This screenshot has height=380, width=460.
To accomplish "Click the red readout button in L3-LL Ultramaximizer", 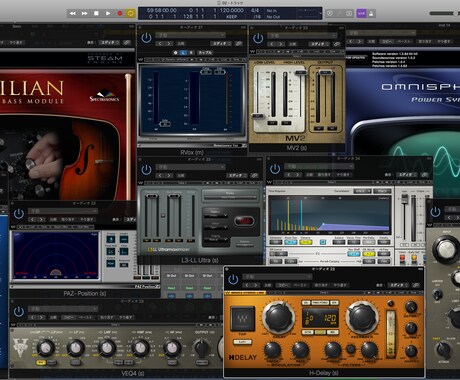I will click(244, 221).
